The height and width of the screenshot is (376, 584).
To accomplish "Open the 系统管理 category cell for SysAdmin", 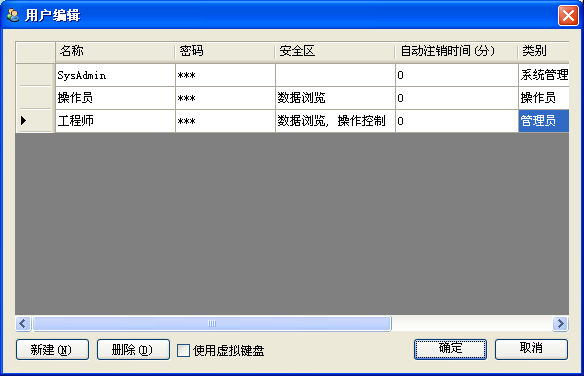I will click(x=543, y=75).
